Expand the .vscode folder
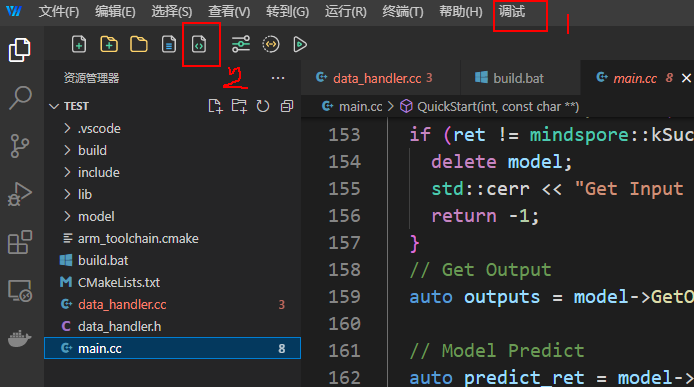This screenshot has height=387, width=694. 67,128
